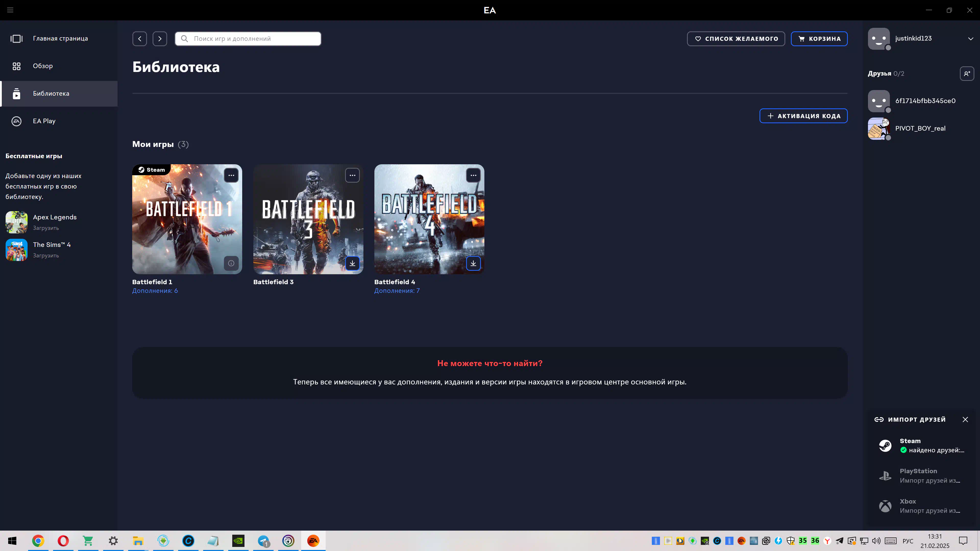
Task: Open NVIDIA app from the taskbar
Action: pos(238,541)
